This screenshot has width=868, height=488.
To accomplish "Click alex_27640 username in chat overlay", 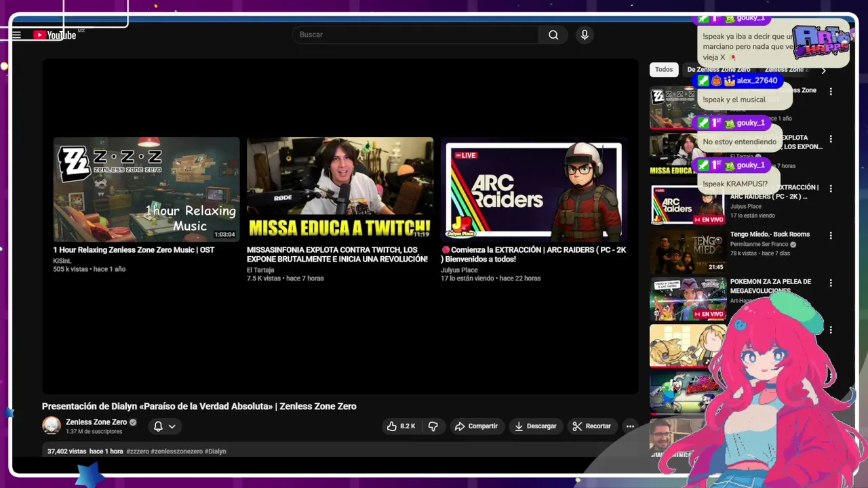I will [757, 81].
